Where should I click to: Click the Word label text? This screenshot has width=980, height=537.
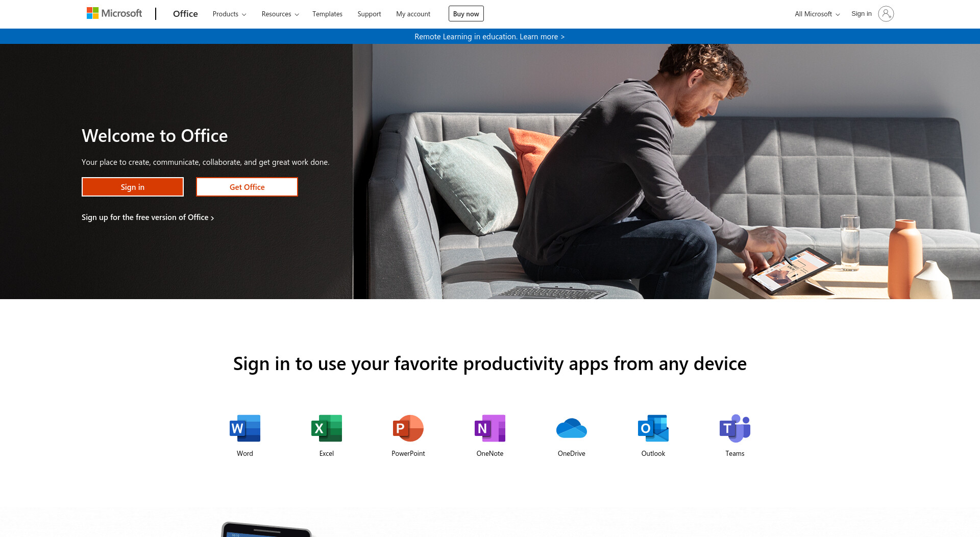tap(245, 453)
